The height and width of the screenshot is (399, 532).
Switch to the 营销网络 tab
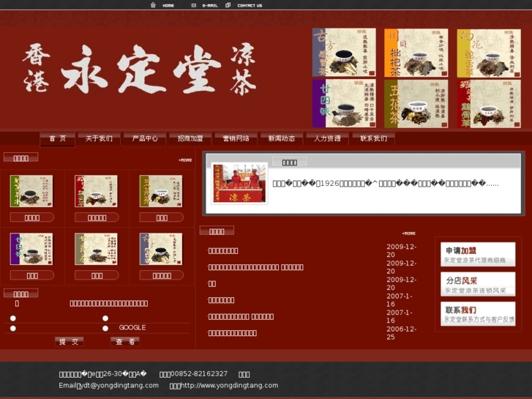tap(236, 138)
